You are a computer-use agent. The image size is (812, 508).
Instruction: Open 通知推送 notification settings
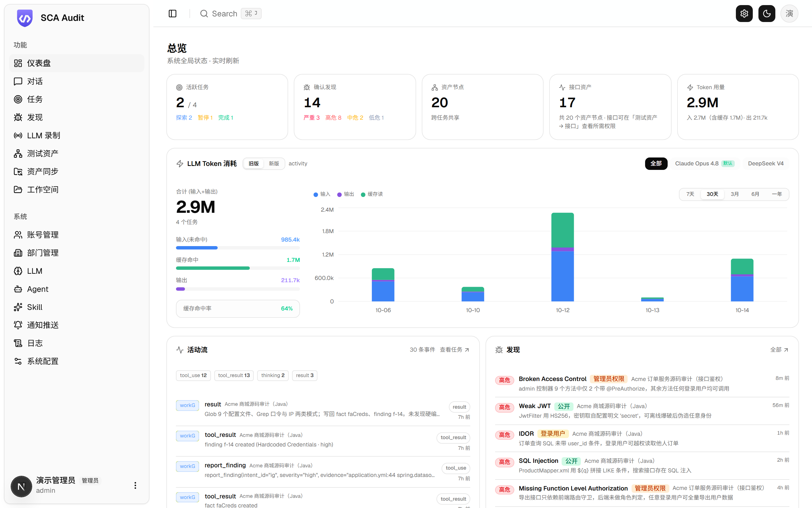click(76, 325)
